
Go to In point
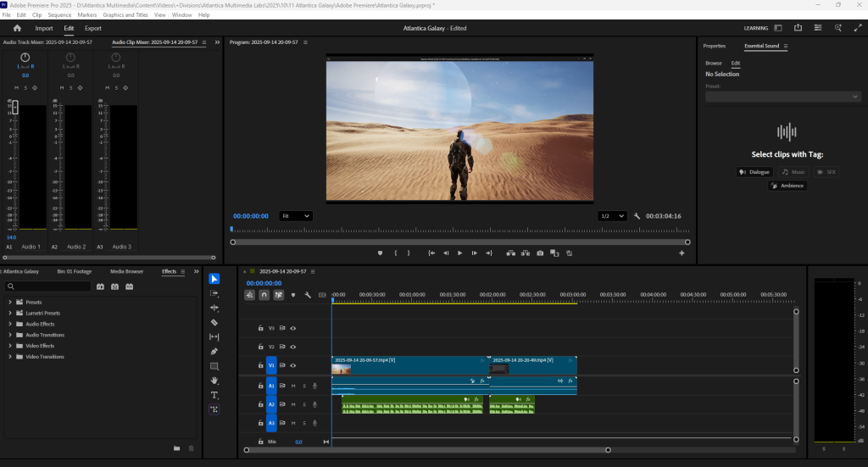point(431,253)
